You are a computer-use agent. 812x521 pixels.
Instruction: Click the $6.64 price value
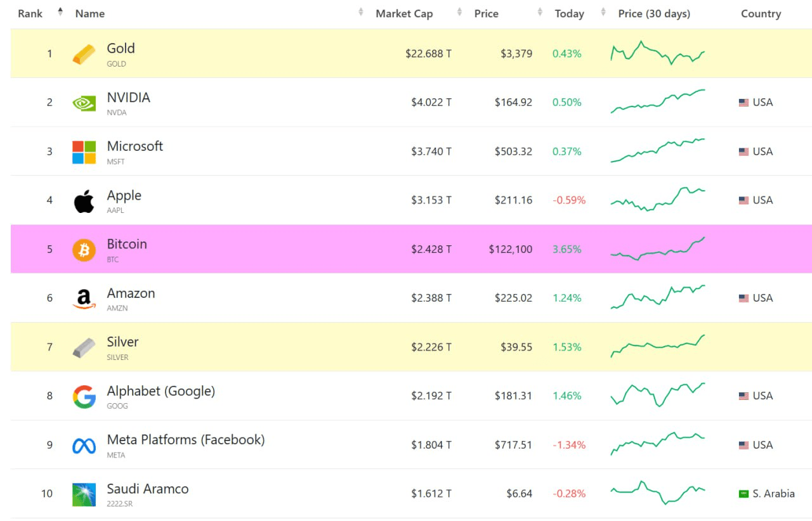(520, 494)
